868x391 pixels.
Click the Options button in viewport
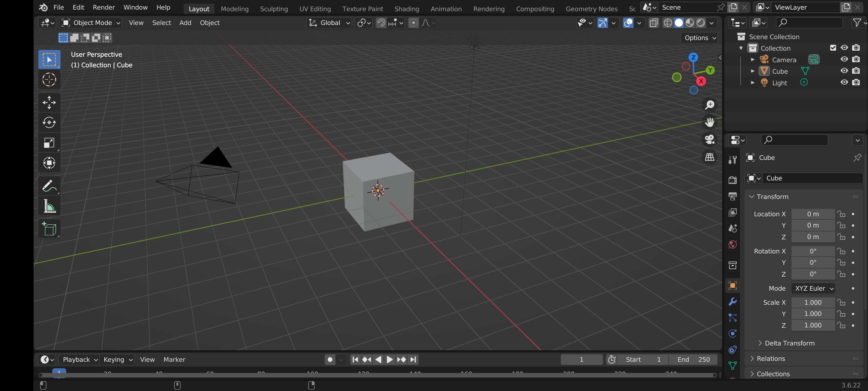(700, 38)
